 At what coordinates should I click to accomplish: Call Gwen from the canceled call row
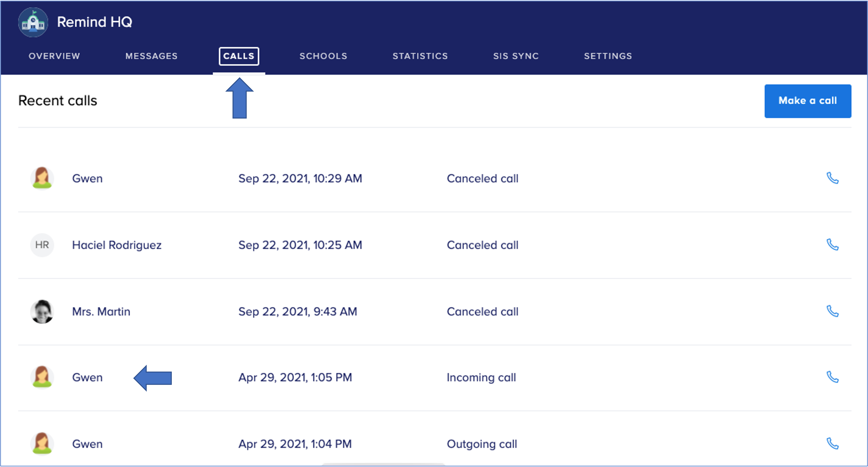click(832, 178)
